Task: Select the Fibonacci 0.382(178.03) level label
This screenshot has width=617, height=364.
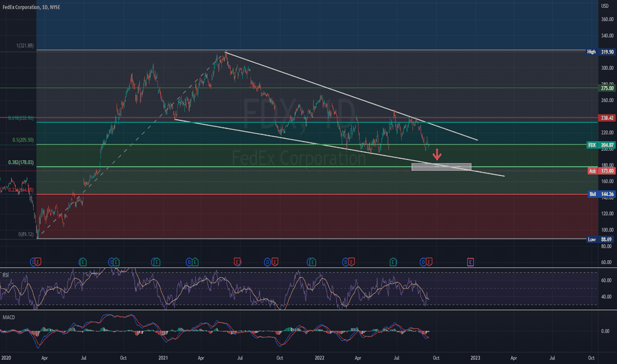Action: tap(21, 162)
